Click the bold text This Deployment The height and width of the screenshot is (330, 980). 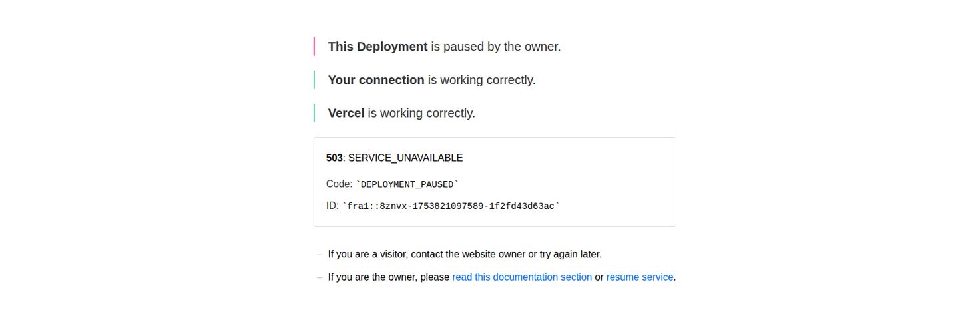[x=377, y=47]
